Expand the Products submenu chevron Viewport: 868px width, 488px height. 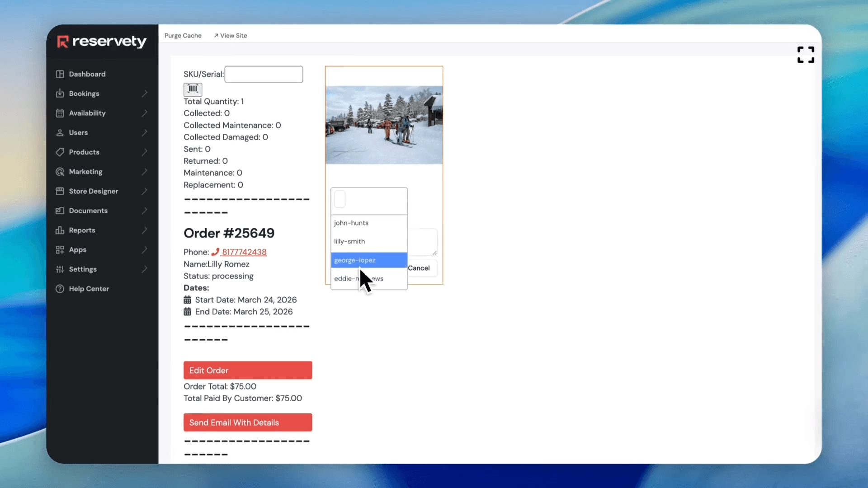tap(144, 152)
